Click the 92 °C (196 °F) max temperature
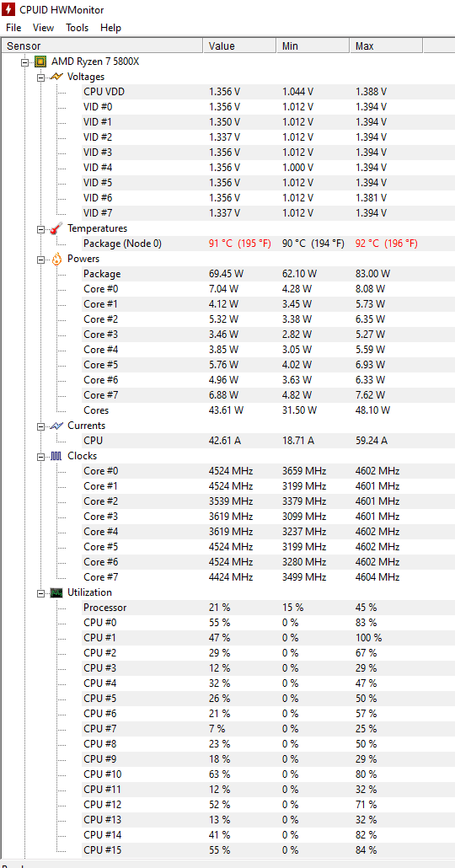The width and height of the screenshot is (455, 868). [387, 243]
